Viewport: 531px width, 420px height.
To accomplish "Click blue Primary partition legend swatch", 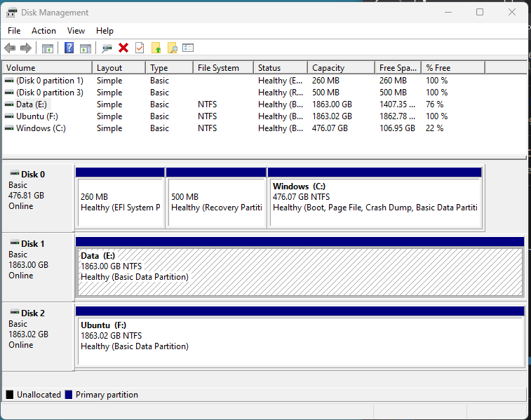I will 69,395.
